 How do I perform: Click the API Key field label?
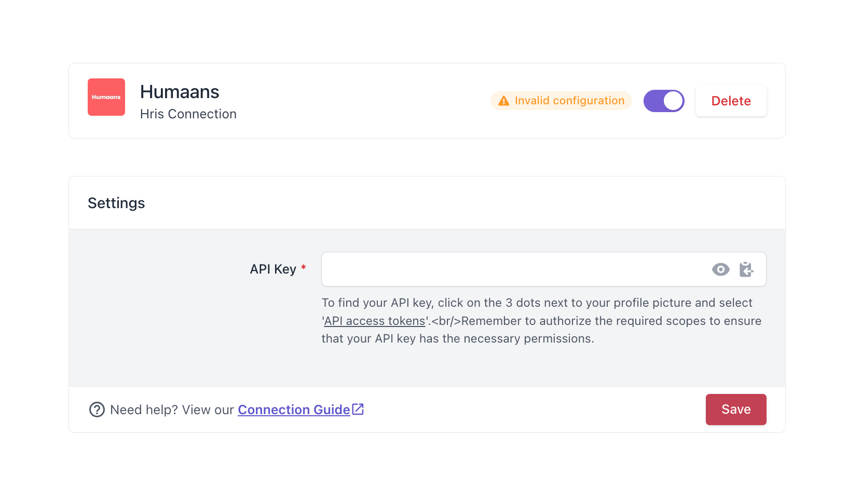(273, 269)
